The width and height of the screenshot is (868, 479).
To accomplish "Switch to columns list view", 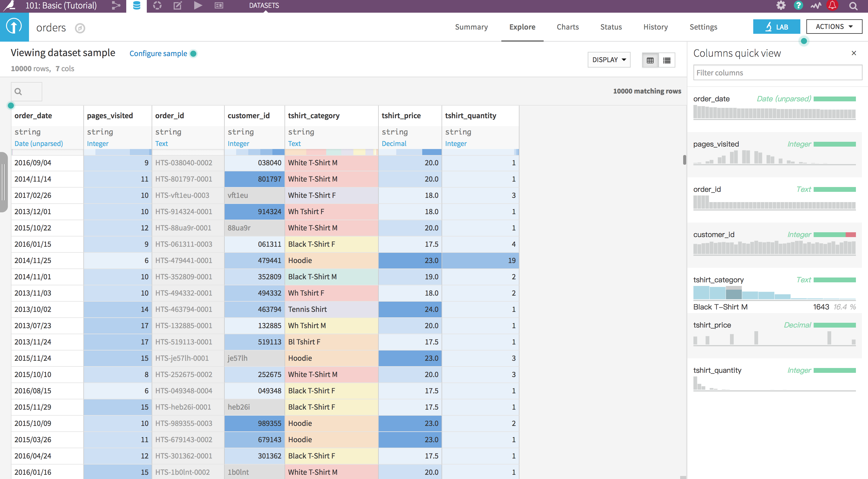I will tap(667, 60).
